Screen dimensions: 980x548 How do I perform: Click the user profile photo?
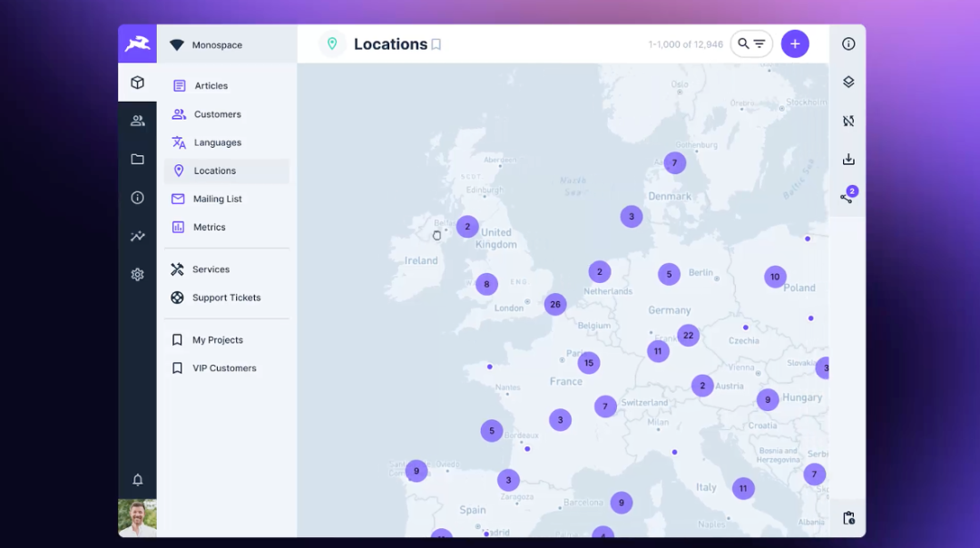click(138, 518)
